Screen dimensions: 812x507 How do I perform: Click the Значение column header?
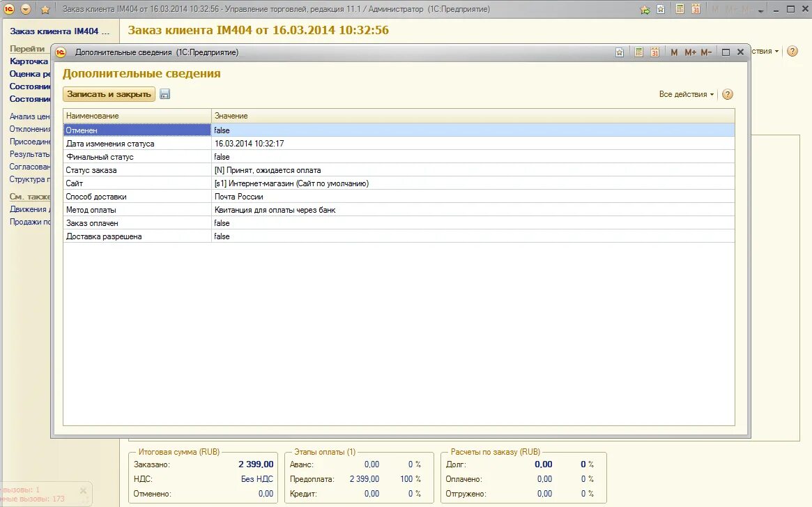coord(473,116)
